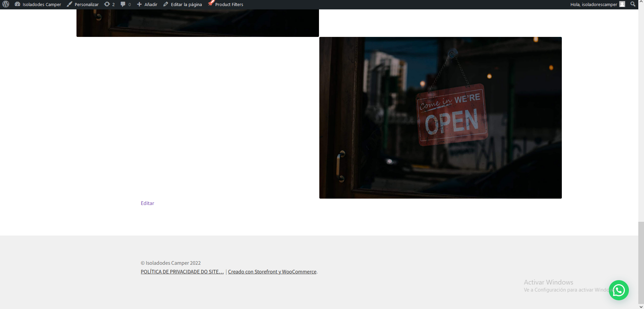Open the Personalizar customizer
The width and height of the screenshot is (644, 309).
(x=83, y=4)
